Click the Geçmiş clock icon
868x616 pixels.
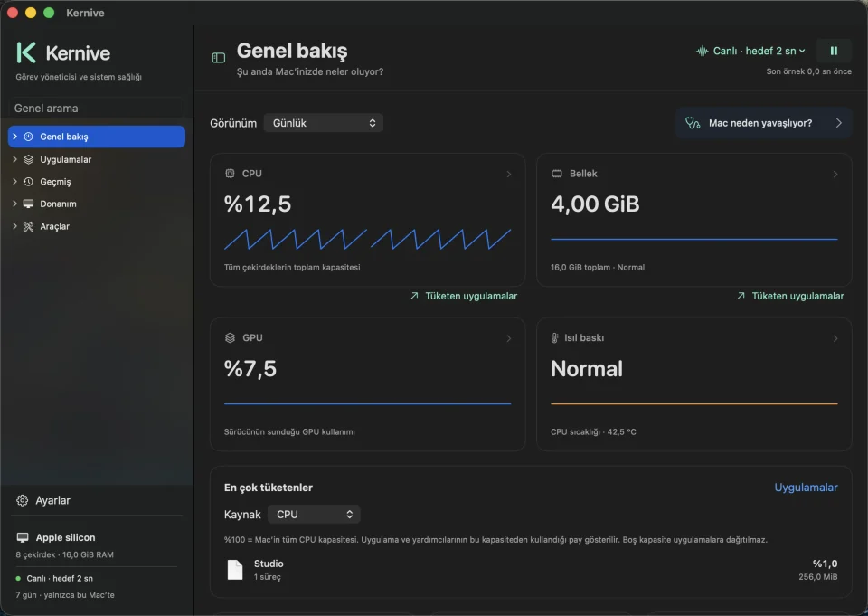coord(28,182)
